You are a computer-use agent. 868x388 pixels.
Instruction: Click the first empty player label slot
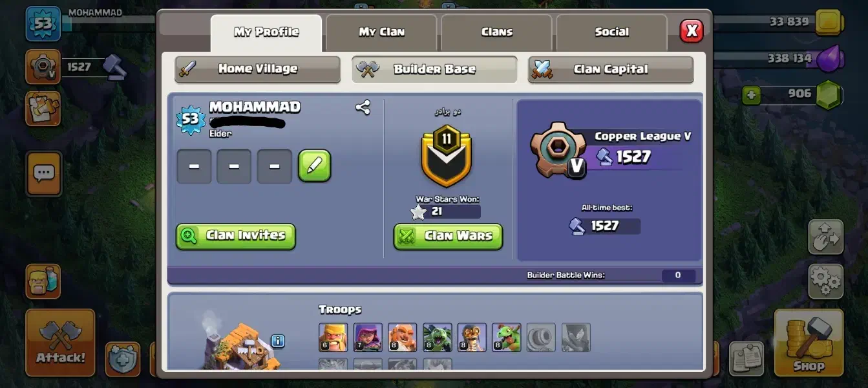tap(194, 166)
